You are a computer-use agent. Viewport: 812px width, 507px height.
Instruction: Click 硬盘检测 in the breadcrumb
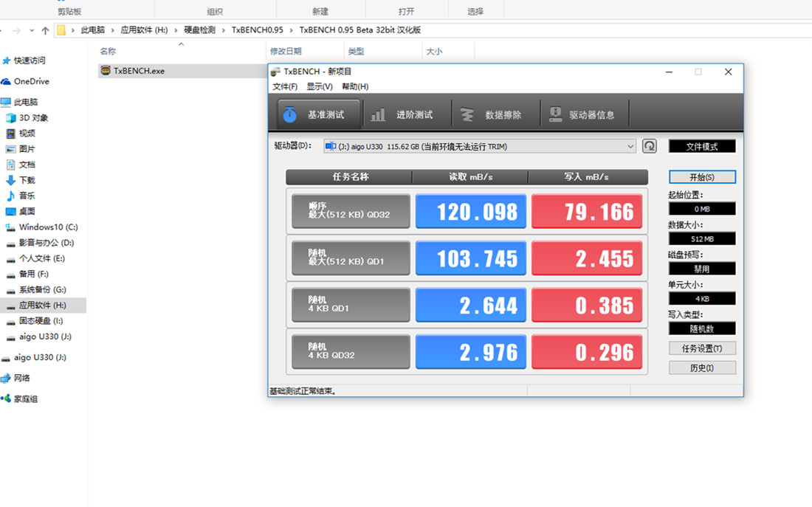click(199, 30)
